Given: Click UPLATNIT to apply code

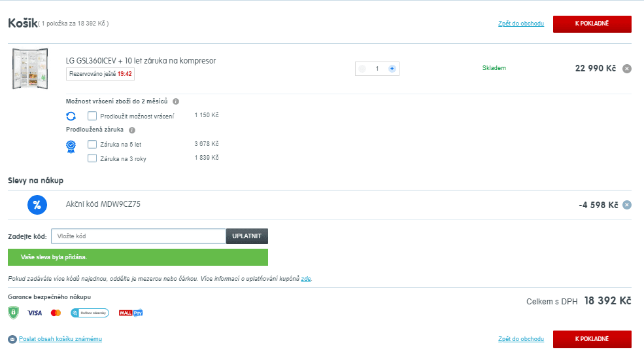Looking at the screenshot, I should pos(247,236).
